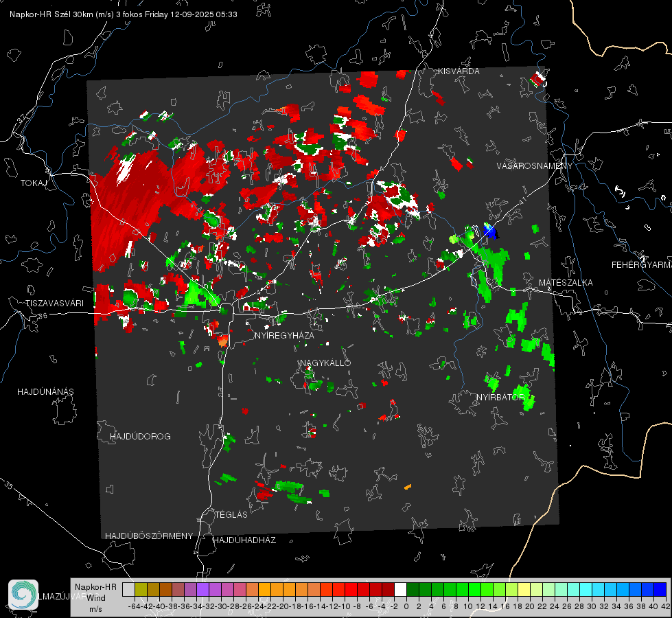Screen dimensions: 672x618
Task: Select the HAJDÚBÖSZÖRMÉNY label
Action: (x=149, y=536)
